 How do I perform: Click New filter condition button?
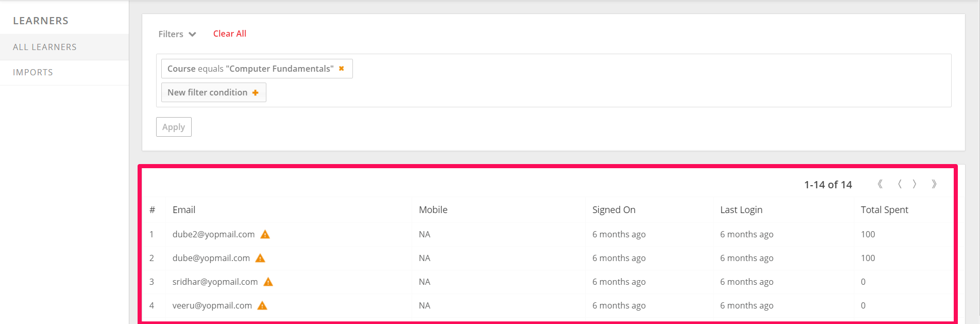point(214,92)
